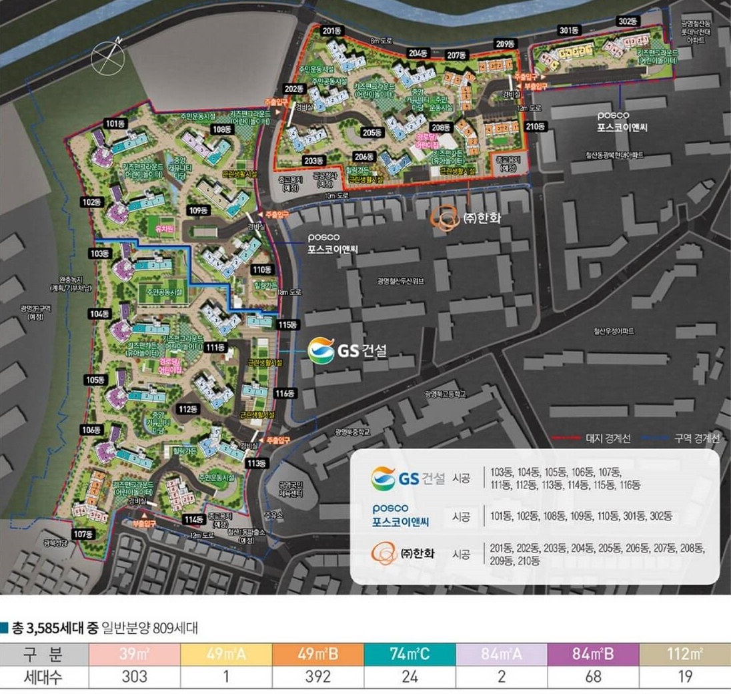Click the 구분 header cell
Viewport: 731px width, 700px height.
[x=44, y=654]
